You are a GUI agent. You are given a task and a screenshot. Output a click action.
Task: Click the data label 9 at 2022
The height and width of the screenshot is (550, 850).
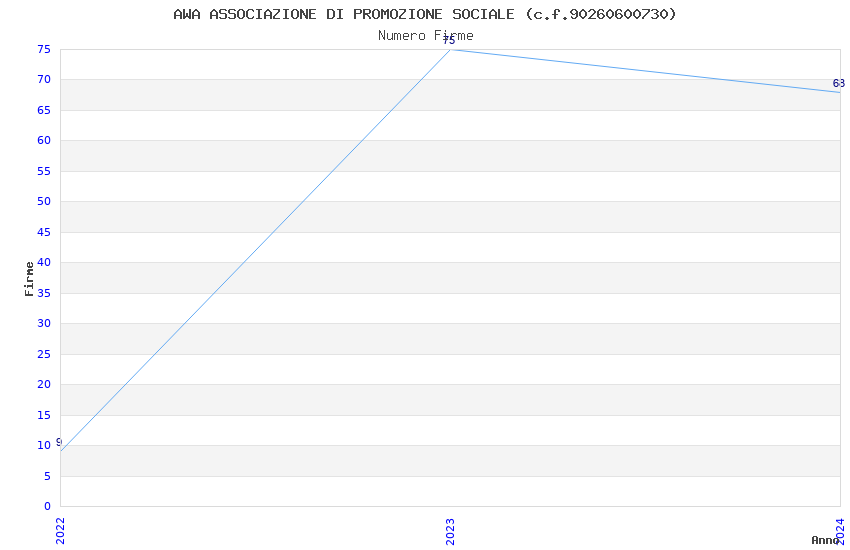tap(59, 442)
